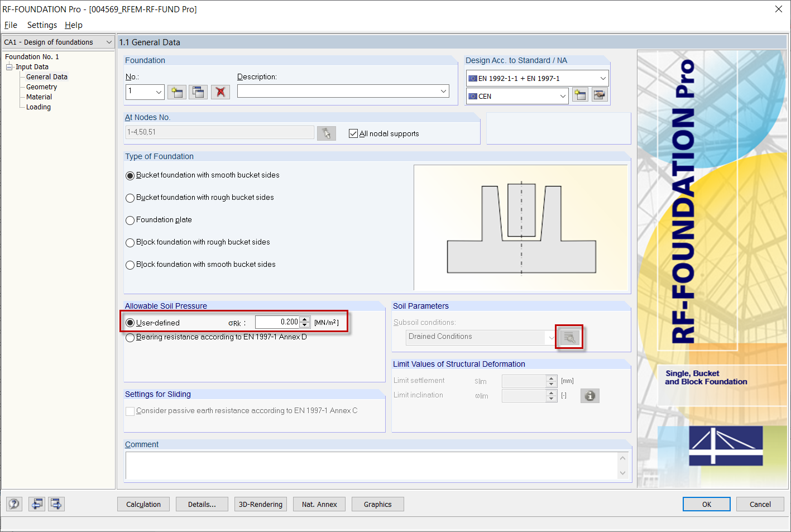
Task: Pick nodes graphically with the pointer icon
Action: (x=327, y=133)
